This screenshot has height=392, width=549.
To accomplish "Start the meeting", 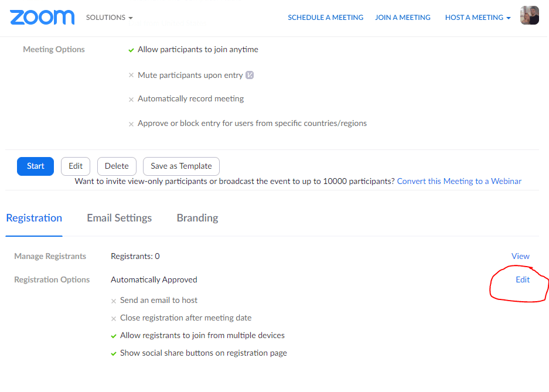I will 35,166.
